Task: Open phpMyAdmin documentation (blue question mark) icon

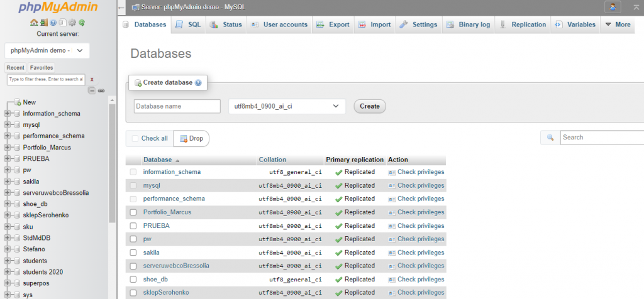Action: (x=53, y=23)
